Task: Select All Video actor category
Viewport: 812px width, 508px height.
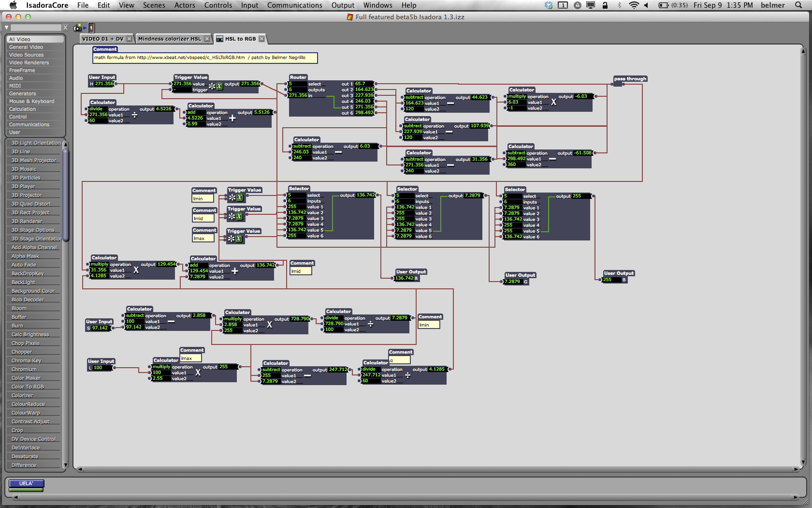Action: (35, 39)
